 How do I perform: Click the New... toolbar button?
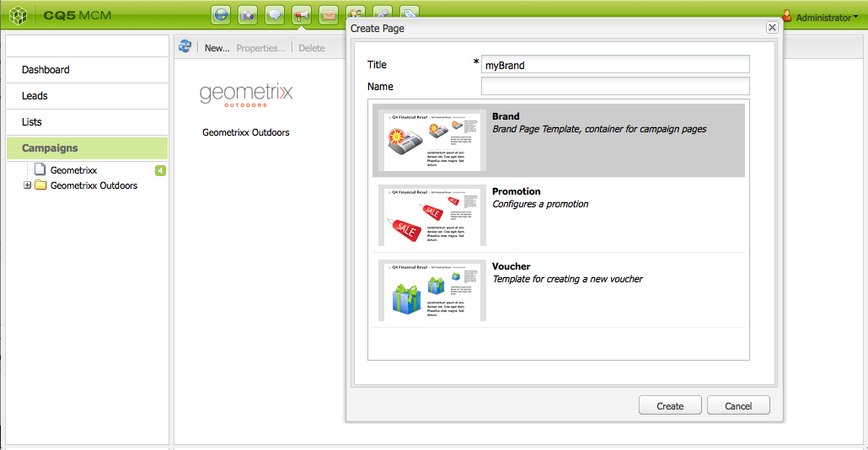[217, 48]
